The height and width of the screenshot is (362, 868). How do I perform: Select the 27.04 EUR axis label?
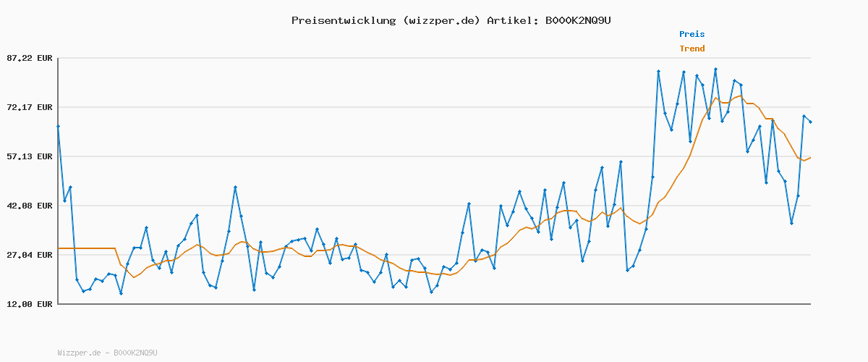tap(30, 255)
